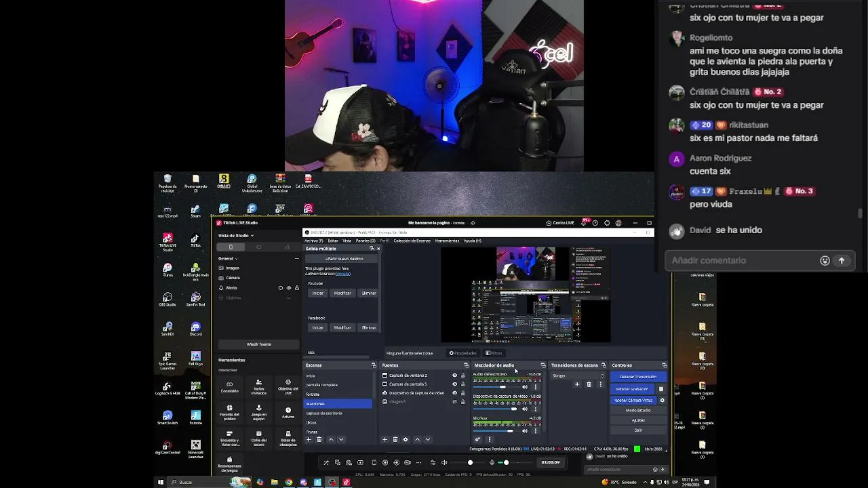Open the Favorito del público tool
The width and height of the screenshot is (868, 488).
click(x=229, y=412)
